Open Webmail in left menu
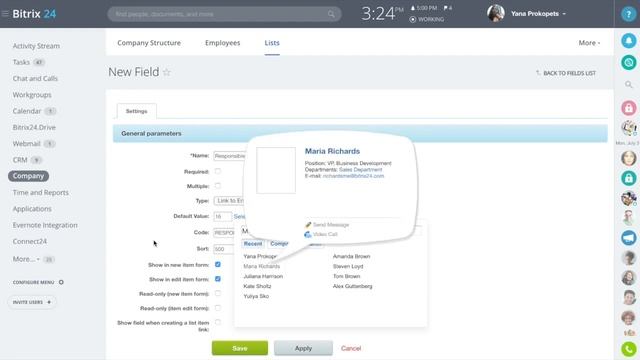Viewport: 640px width, 360px height. point(27,144)
